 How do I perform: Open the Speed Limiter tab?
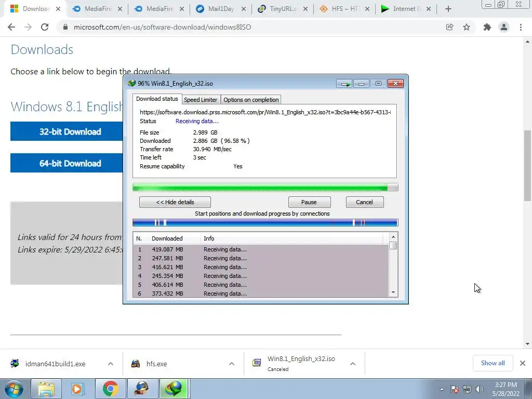coord(201,100)
